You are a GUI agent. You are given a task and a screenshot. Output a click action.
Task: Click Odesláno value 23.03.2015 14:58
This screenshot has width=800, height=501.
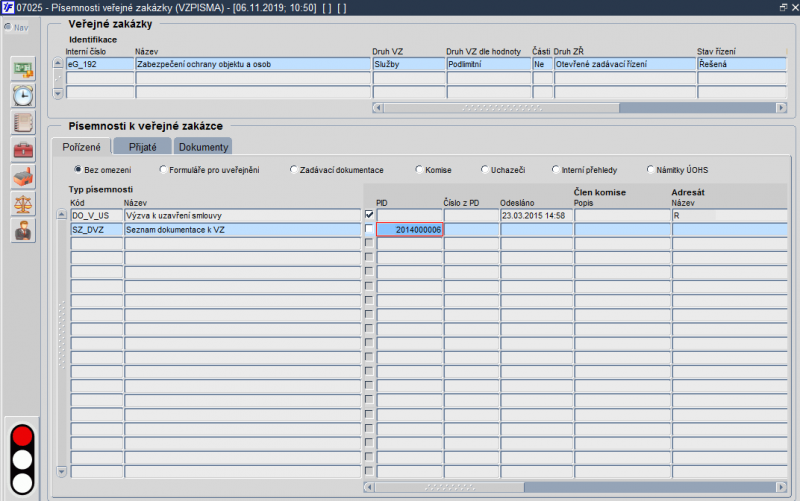coord(536,215)
